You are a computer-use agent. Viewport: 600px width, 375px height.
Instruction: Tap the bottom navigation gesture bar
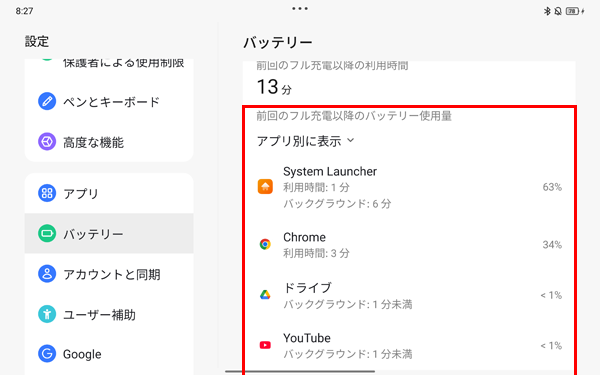coord(300,371)
